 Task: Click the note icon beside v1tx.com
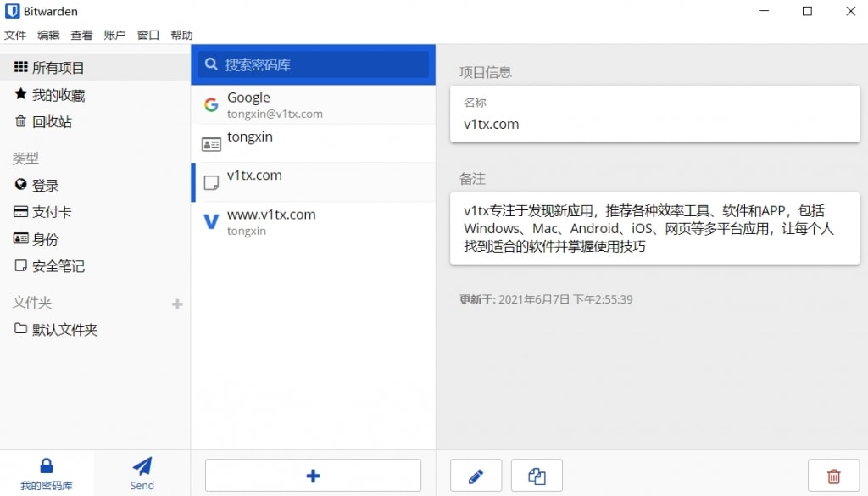[x=211, y=182]
